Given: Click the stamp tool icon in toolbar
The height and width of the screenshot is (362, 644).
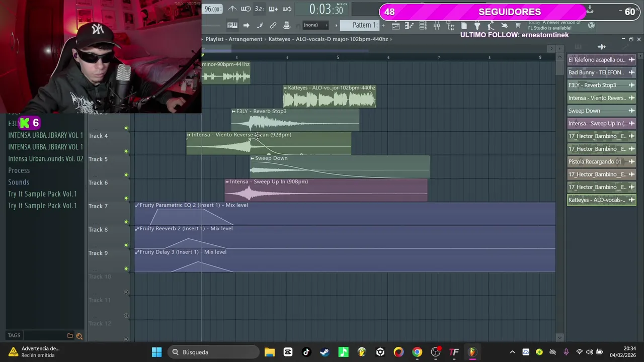Looking at the screenshot, I should click(x=286, y=25).
